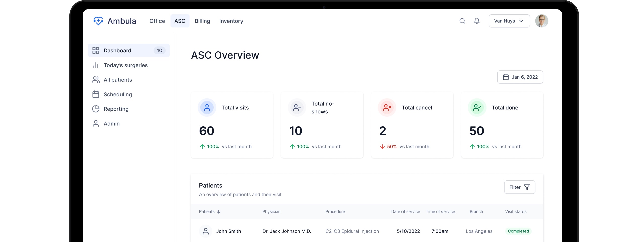Click the bar chart icon for Today's surgeries
644x242 pixels.
pyautogui.click(x=96, y=65)
